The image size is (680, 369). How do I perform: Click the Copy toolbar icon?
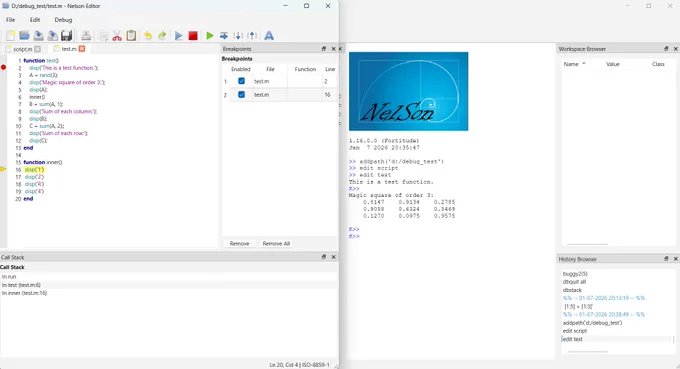click(x=103, y=36)
